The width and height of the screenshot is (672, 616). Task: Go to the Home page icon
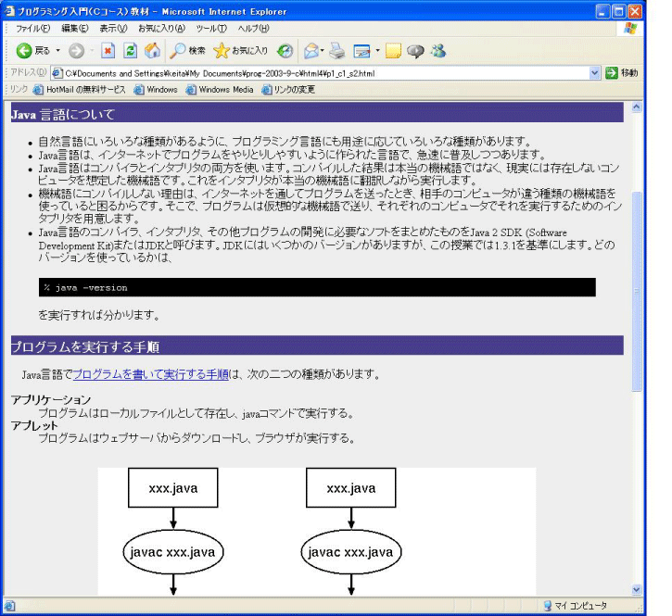tap(153, 50)
